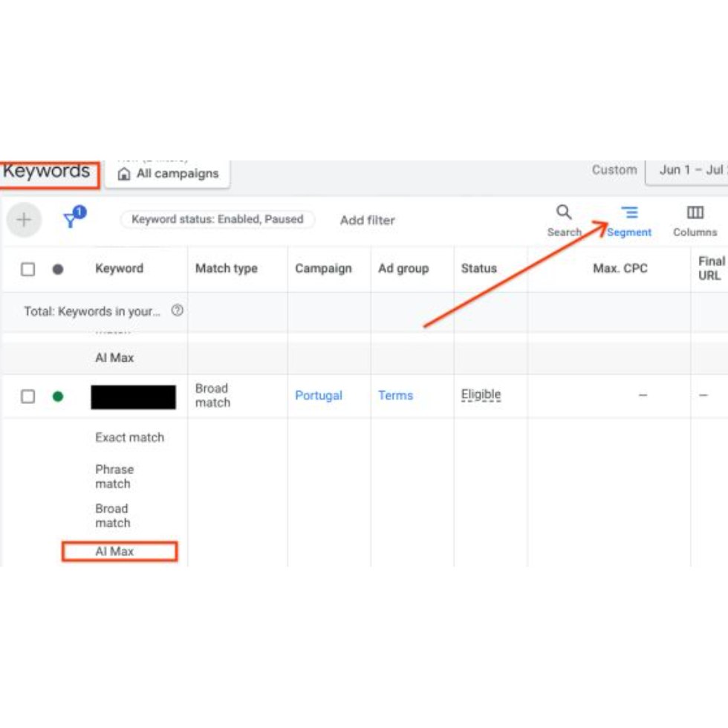Open the All campaigns selector
728x728 pixels.
[168, 174]
